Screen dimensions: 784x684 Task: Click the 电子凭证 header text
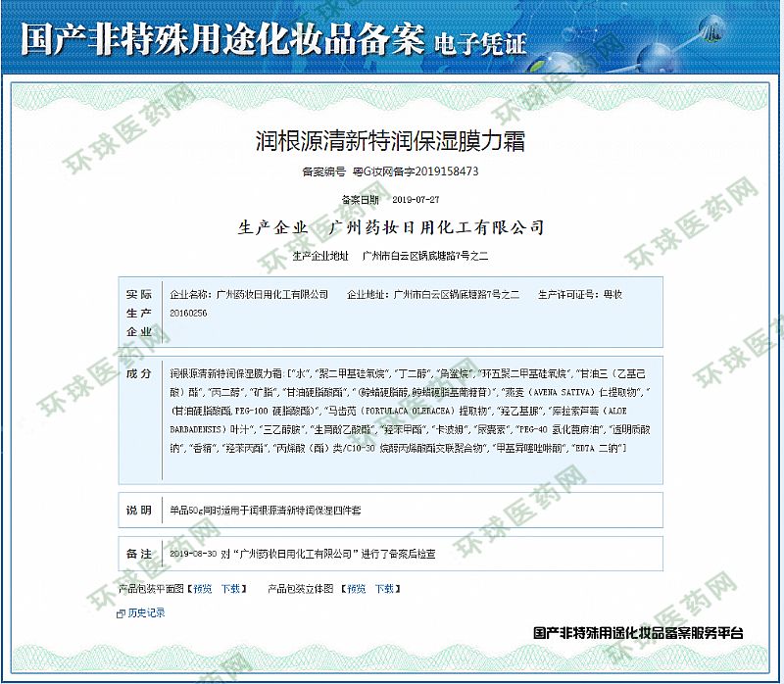coord(479,43)
